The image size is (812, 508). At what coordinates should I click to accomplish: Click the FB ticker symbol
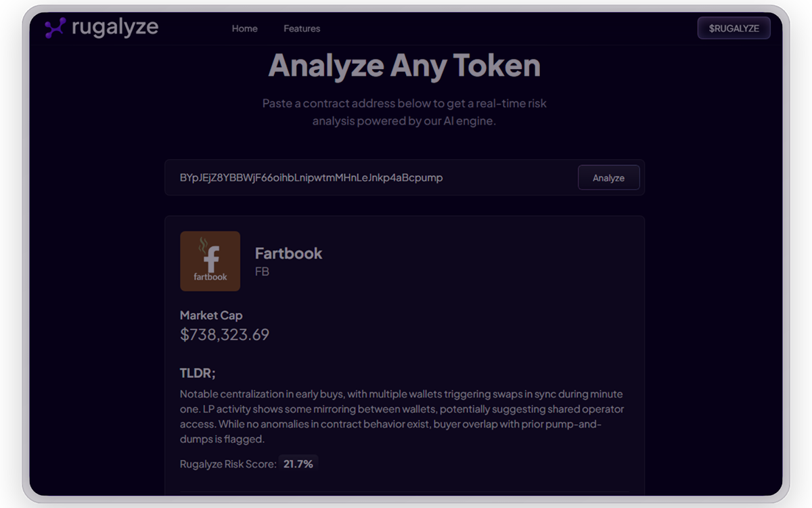pos(262,272)
